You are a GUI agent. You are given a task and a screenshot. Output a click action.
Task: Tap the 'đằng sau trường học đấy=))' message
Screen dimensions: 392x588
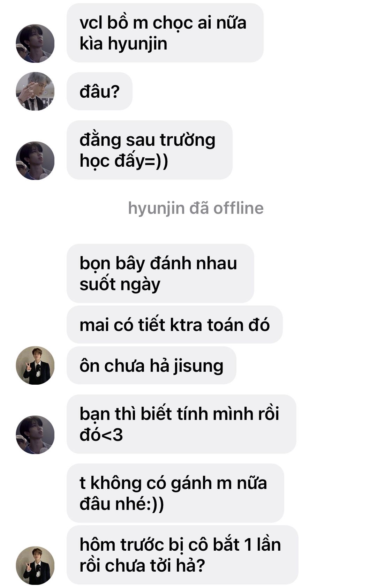click(150, 150)
